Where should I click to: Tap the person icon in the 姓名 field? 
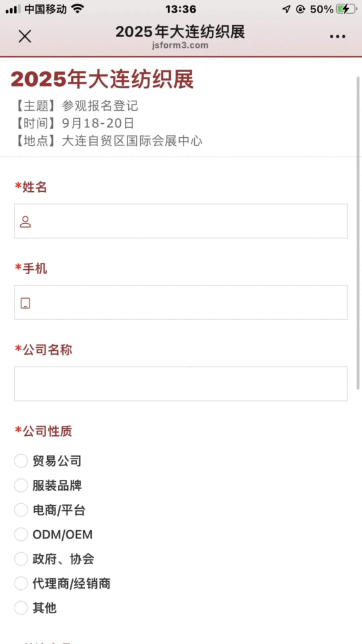[x=25, y=221]
